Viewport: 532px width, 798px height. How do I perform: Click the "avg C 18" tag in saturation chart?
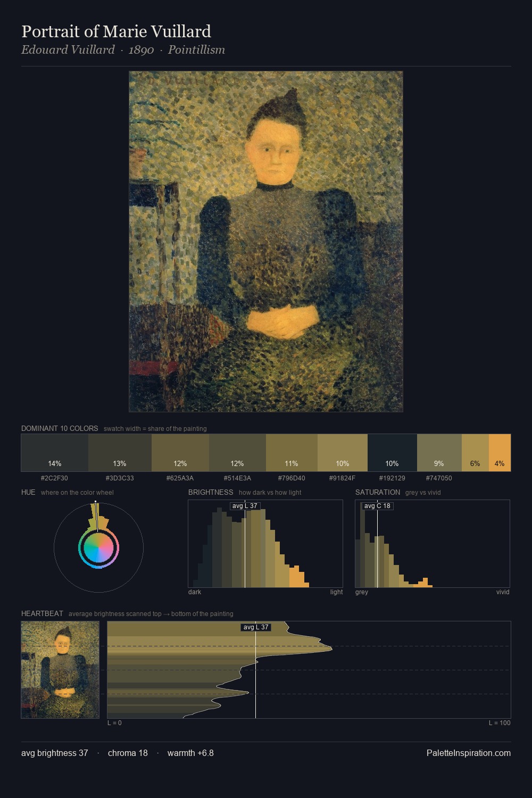pyautogui.click(x=377, y=506)
